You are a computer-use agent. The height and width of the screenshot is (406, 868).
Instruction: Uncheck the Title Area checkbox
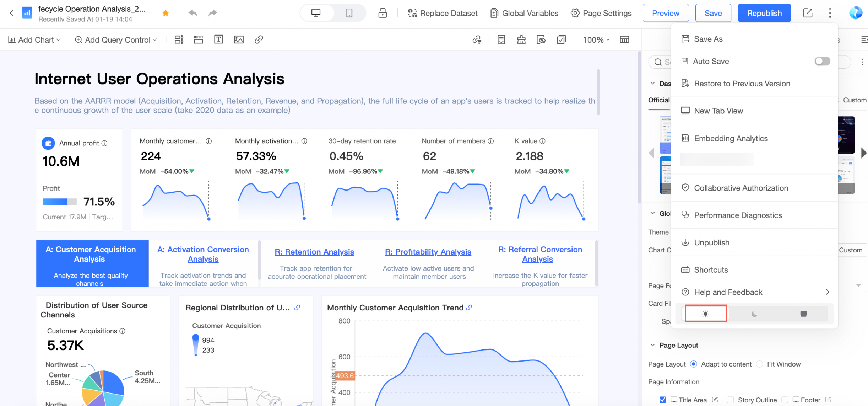click(x=662, y=400)
